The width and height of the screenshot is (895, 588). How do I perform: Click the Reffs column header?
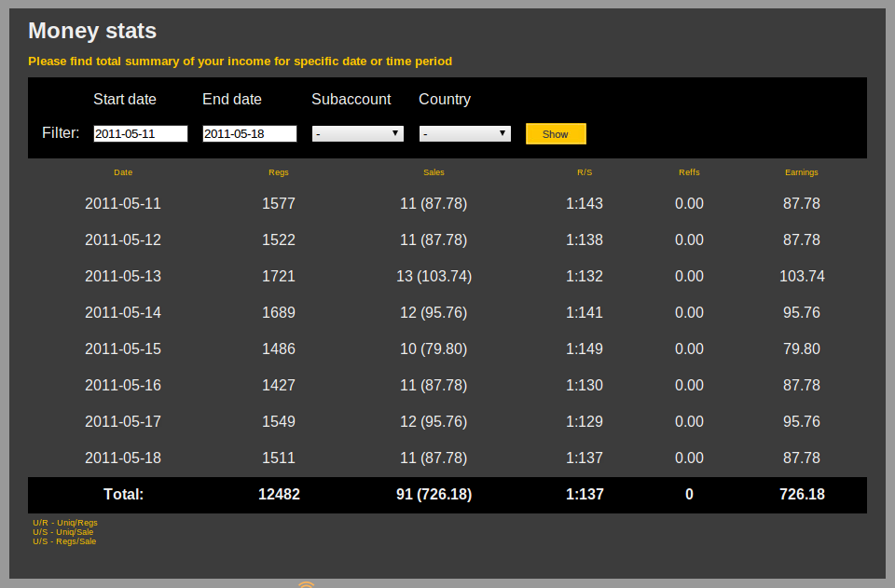pyautogui.click(x=689, y=172)
